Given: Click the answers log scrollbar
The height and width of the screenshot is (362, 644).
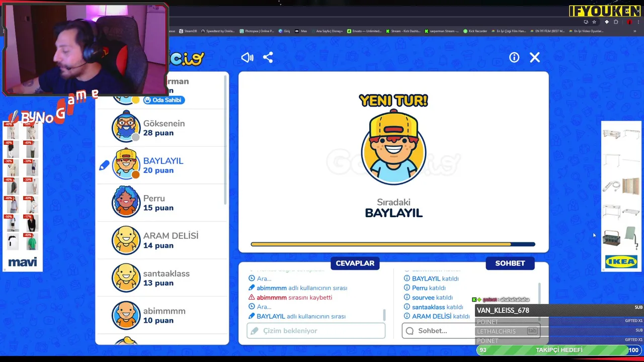Looking at the screenshot, I should [385, 315].
